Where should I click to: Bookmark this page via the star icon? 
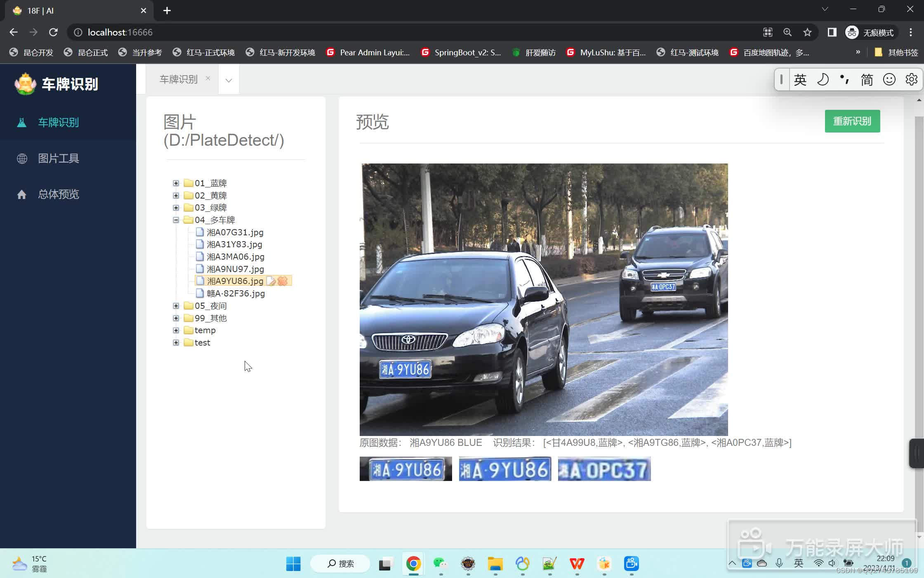click(x=807, y=32)
